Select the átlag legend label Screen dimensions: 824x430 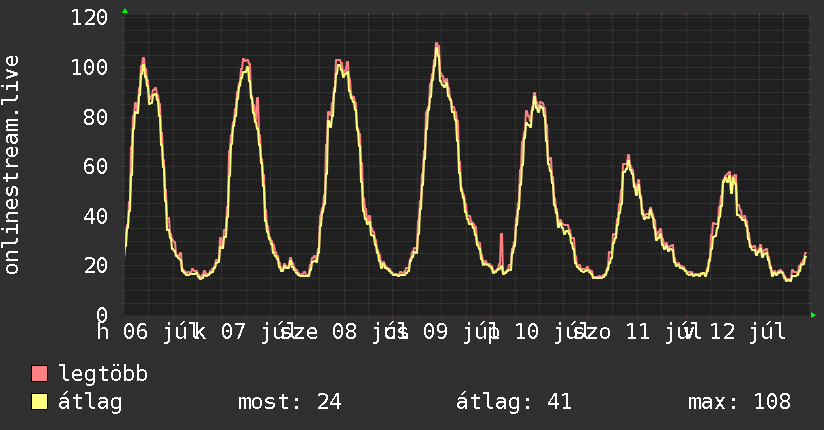pos(90,402)
